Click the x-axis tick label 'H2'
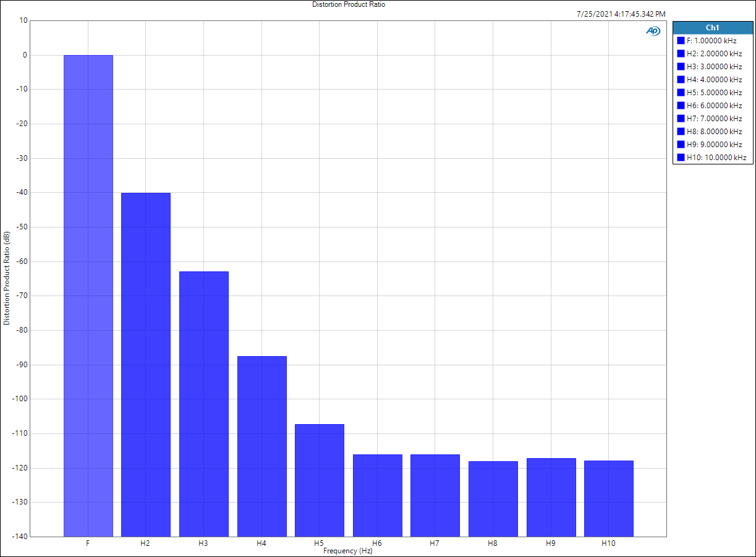 point(145,543)
